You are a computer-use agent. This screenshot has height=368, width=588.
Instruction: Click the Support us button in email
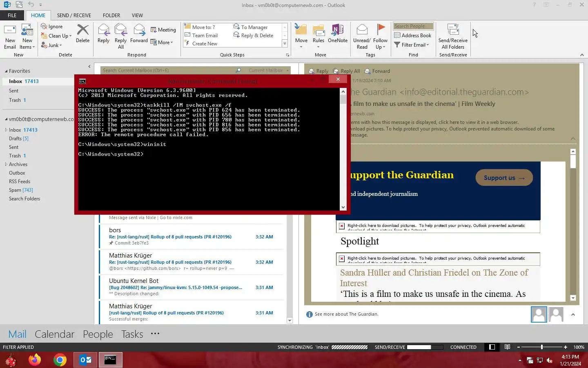click(x=504, y=178)
